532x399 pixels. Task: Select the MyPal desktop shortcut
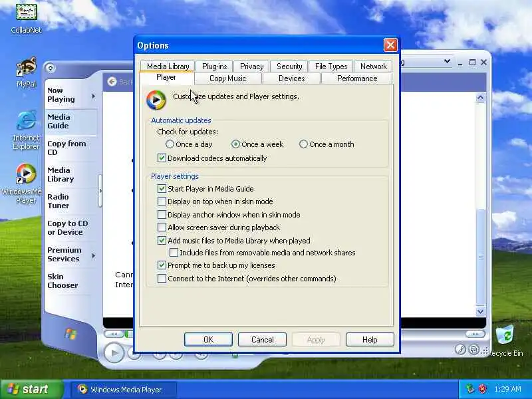[26, 72]
